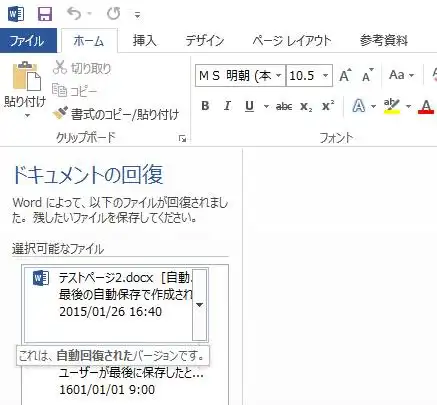Apply red font color
This screenshot has width=437, height=405.
click(426, 107)
